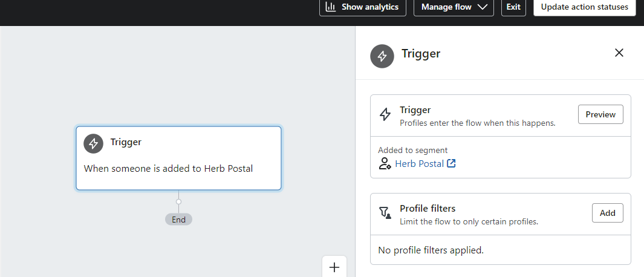The width and height of the screenshot is (644, 277).
Task: Click the lightning bolt icon in panel header
Action: coord(382,56)
